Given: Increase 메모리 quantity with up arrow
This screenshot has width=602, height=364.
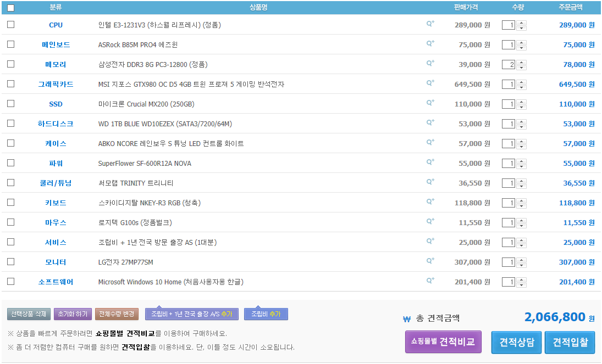Looking at the screenshot, I should 521,62.
